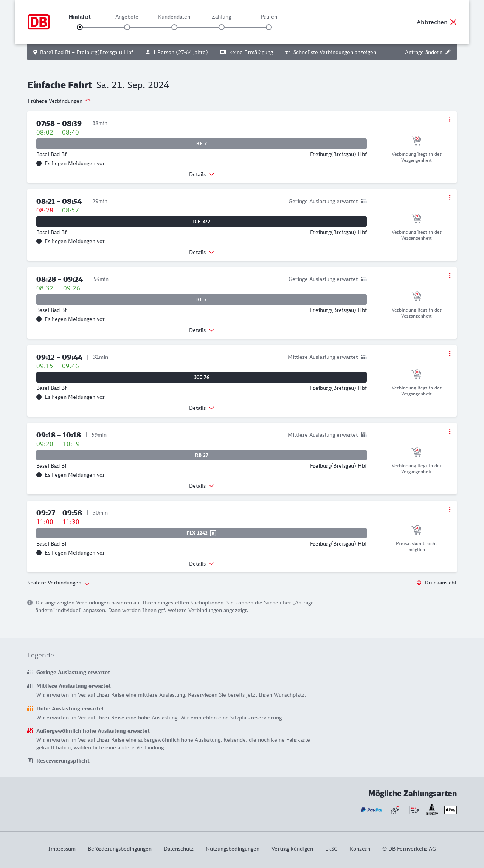Open the Impressum footer link
The width and height of the screenshot is (484, 868).
[62, 849]
